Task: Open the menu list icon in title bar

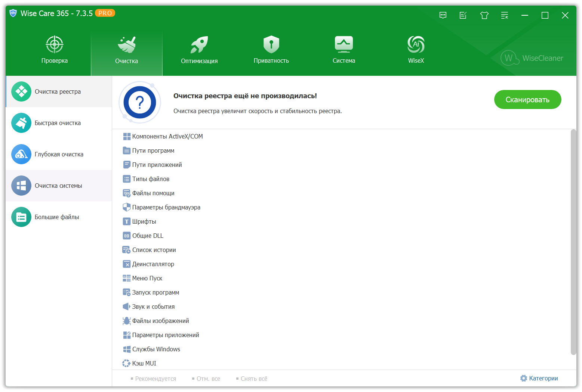Action: [x=505, y=15]
